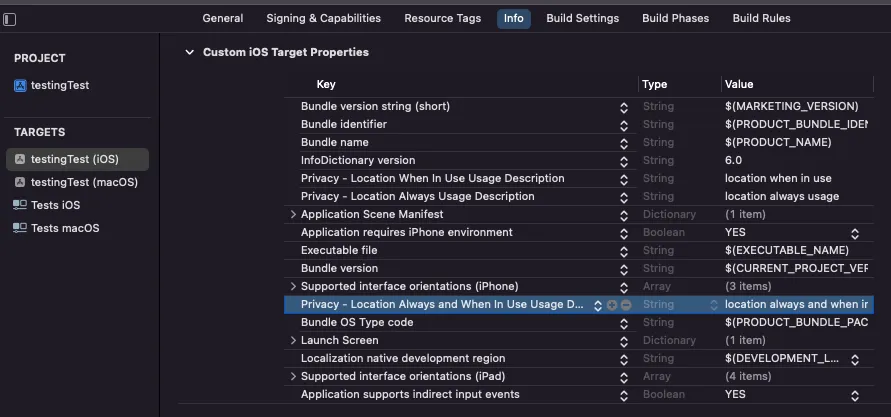Open key stepper for Bundle name row
The height and width of the screenshot is (417, 891).
[x=624, y=144]
